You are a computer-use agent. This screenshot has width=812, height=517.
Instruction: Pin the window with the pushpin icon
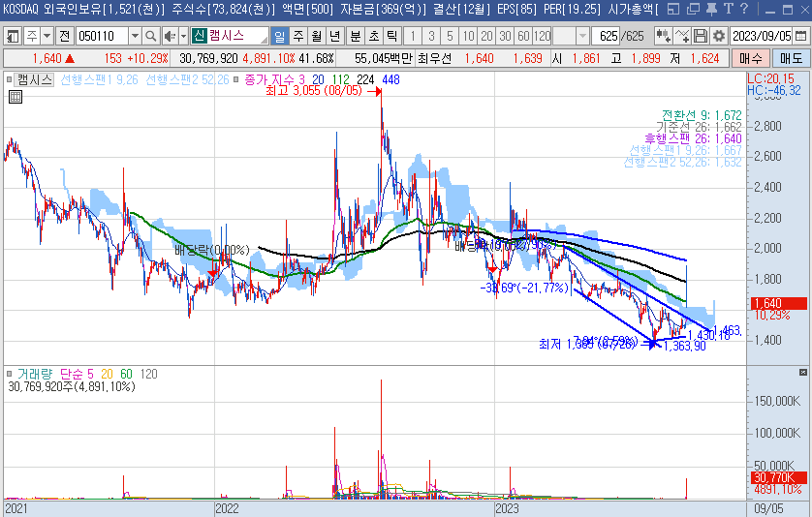[x=711, y=9]
